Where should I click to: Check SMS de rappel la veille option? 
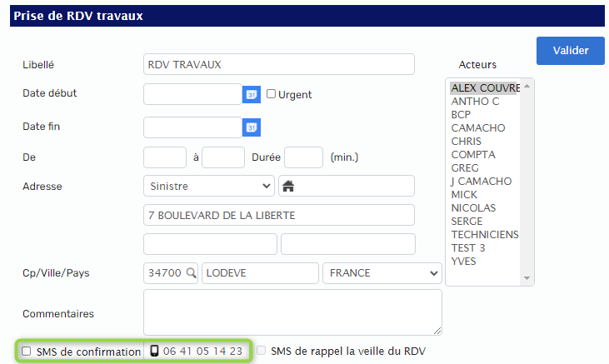tap(262, 352)
